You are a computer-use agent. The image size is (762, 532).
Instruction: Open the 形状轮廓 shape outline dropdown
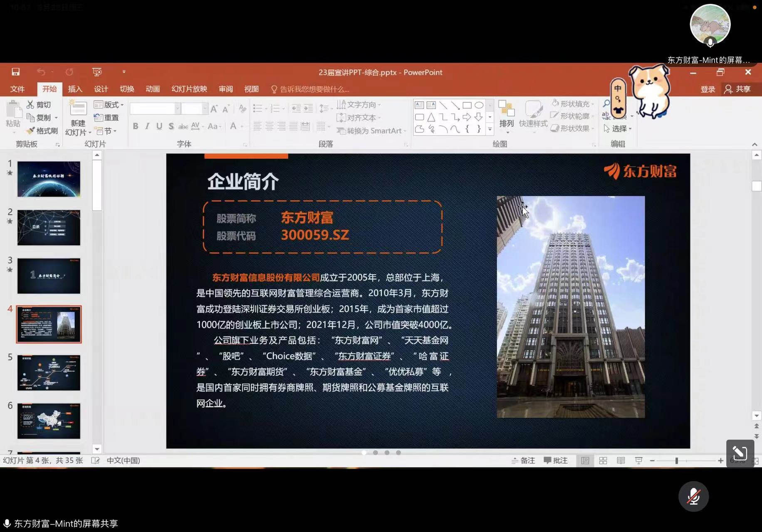[x=572, y=116]
